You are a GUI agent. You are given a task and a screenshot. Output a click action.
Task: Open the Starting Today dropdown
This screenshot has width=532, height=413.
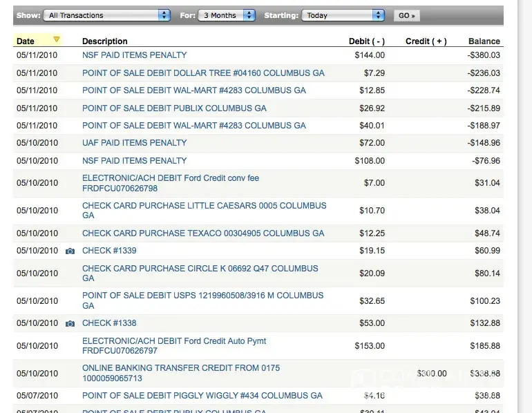pos(343,15)
